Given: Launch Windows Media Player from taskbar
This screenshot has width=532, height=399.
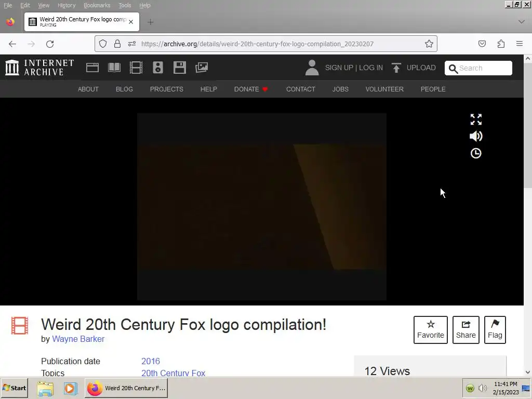Looking at the screenshot, I should tap(70, 388).
